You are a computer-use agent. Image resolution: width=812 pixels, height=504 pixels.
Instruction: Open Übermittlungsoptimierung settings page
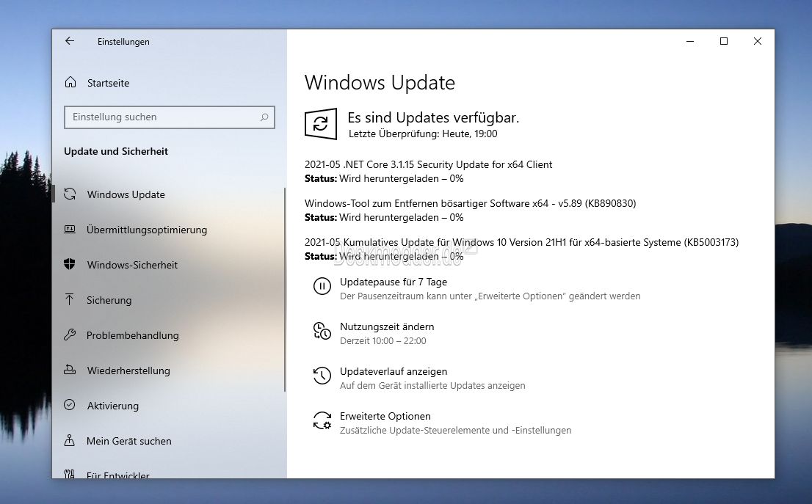click(147, 230)
